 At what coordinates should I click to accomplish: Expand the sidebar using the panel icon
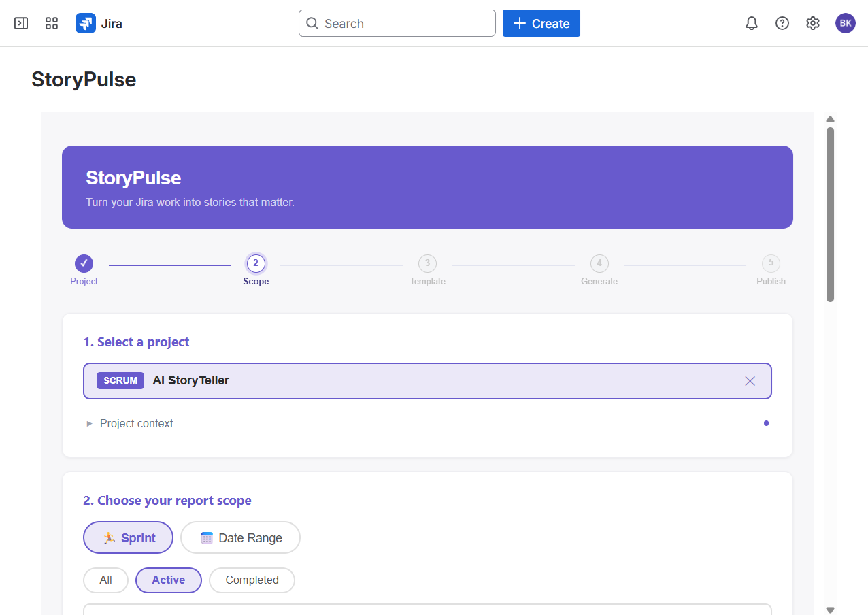(21, 23)
